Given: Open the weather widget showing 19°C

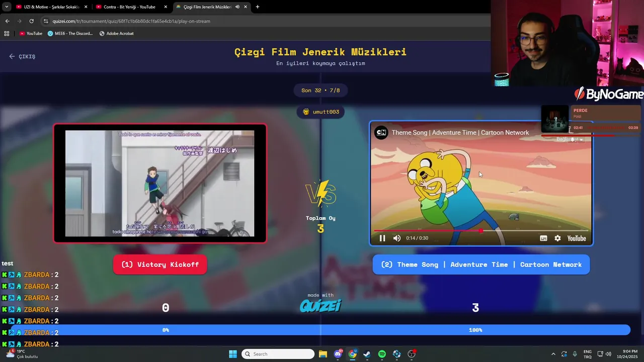Looking at the screenshot, I should pos(21,354).
